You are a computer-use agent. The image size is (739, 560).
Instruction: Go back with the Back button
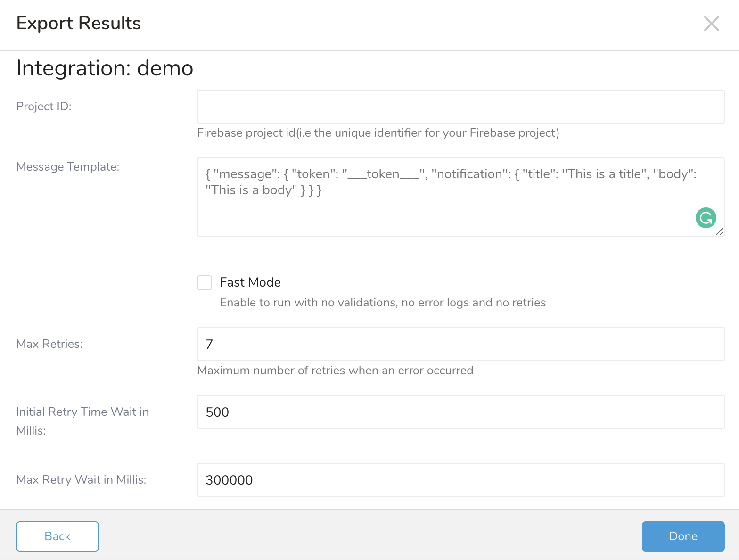pyautogui.click(x=57, y=536)
